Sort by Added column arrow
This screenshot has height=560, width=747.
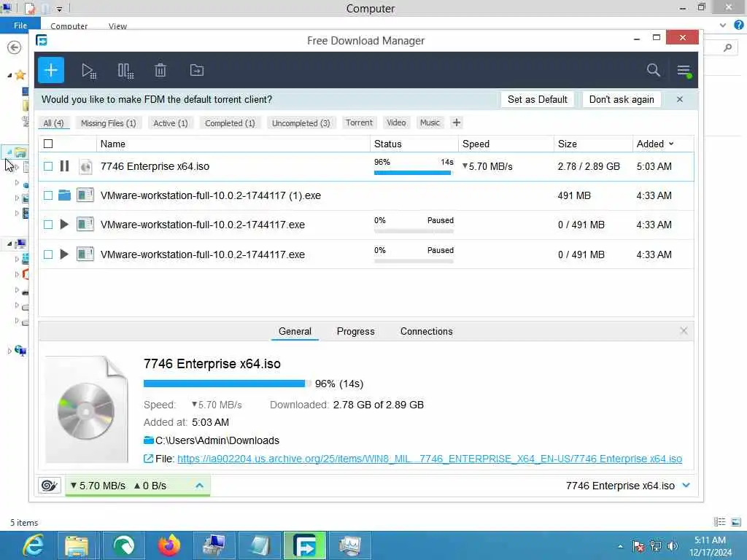671,144
